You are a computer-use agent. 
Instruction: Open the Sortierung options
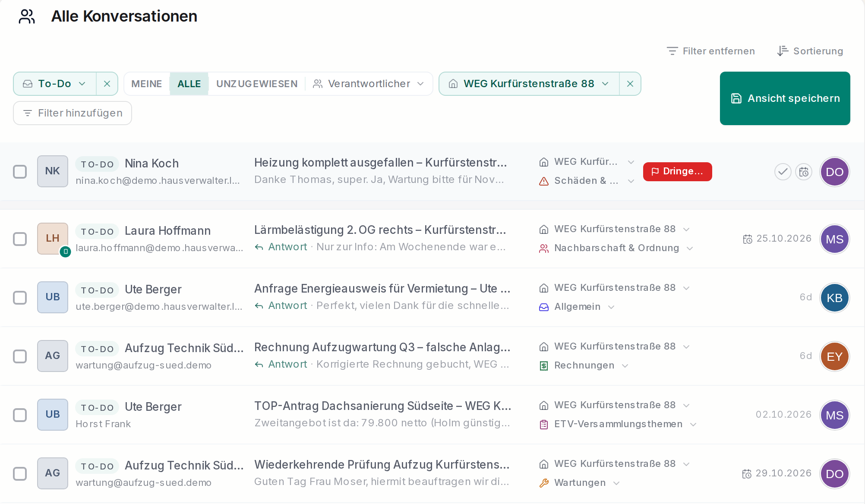pyautogui.click(x=810, y=51)
